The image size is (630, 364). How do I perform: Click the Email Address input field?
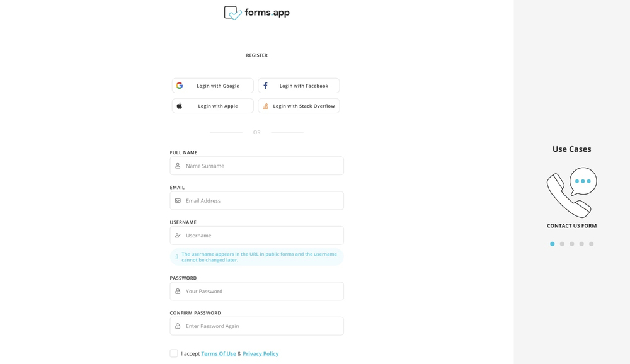[261, 201]
